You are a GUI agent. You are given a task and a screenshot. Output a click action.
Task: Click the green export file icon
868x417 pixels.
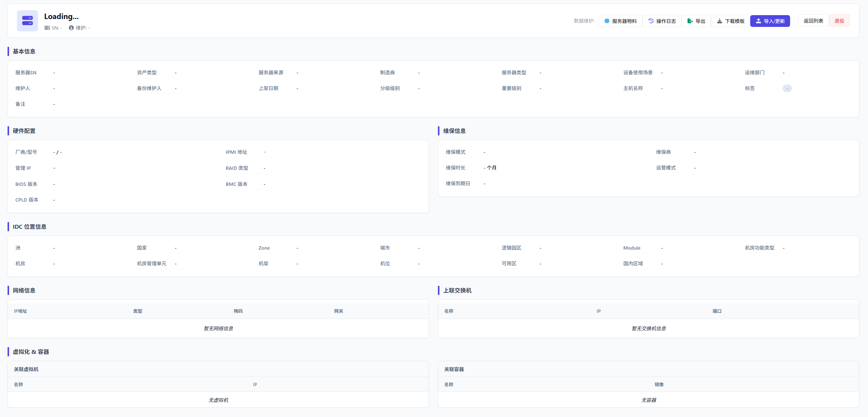[x=690, y=21]
